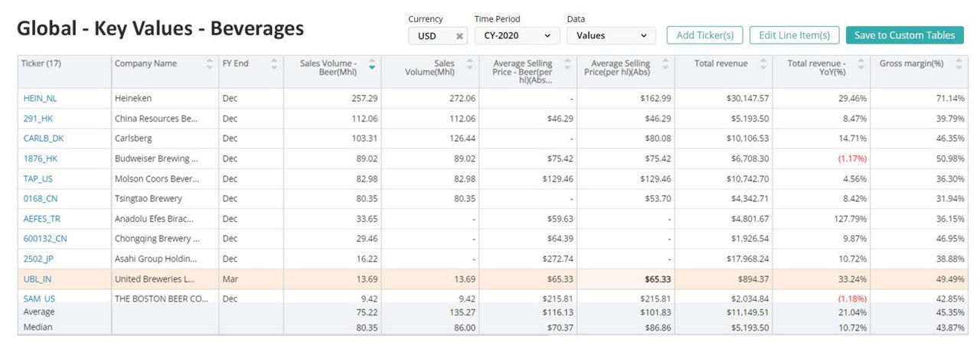This screenshot has width=980, height=349.
Task: Click average total revenue $11,149.51
Action: tap(746, 312)
